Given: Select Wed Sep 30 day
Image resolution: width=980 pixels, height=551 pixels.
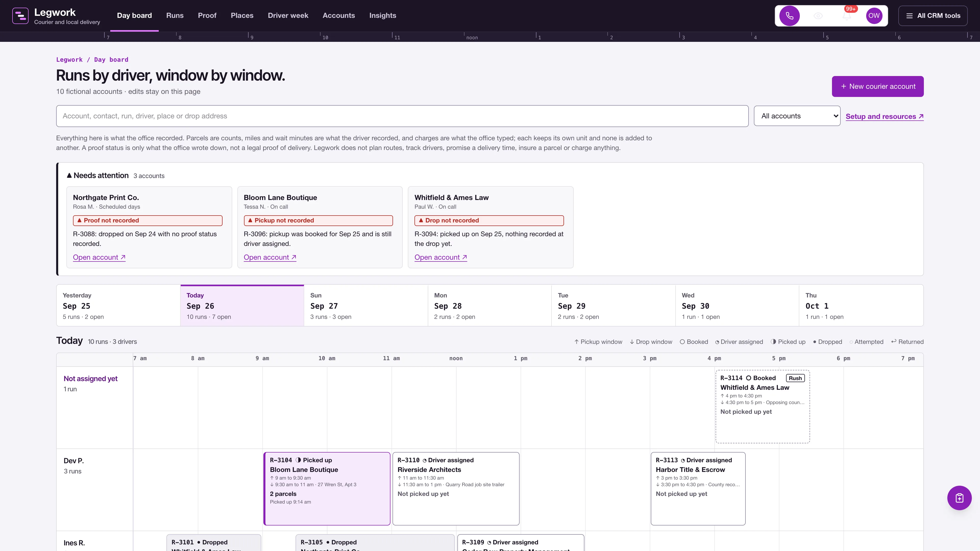Looking at the screenshot, I should click(737, 305).
